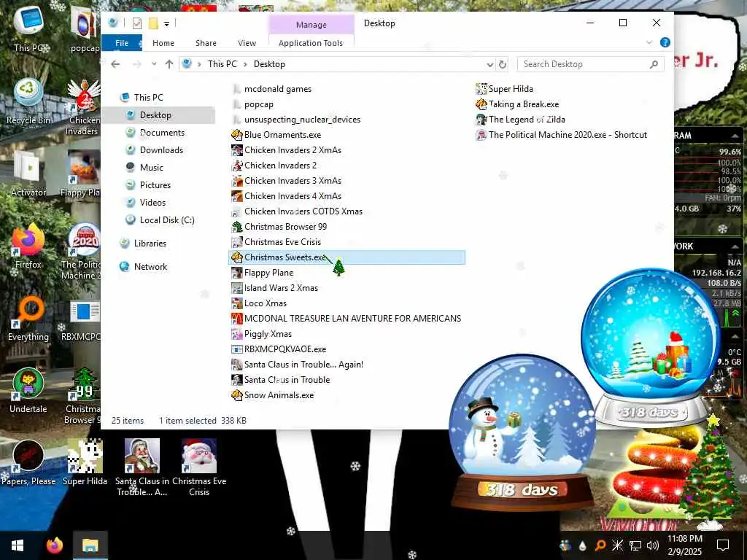Click Papers, Please desktop icon

tap(28, 455)
